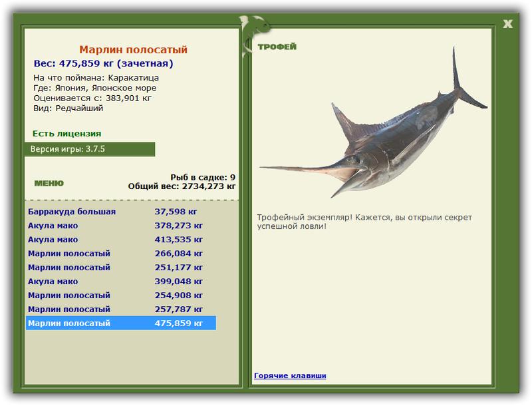Click the 'Есть лицензия' status text
This screenshot has width=532, height=406.
(x=67, y=133)
